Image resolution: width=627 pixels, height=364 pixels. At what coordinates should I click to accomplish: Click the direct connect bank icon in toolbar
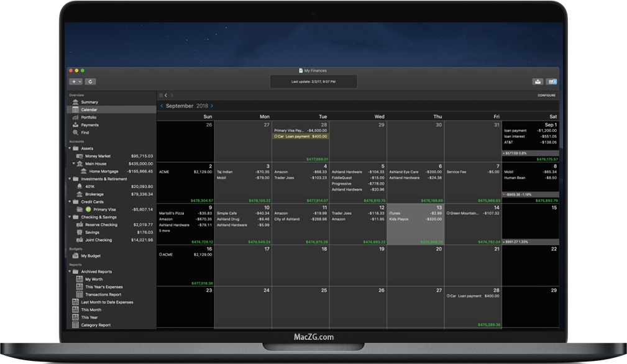pos(551,81)
